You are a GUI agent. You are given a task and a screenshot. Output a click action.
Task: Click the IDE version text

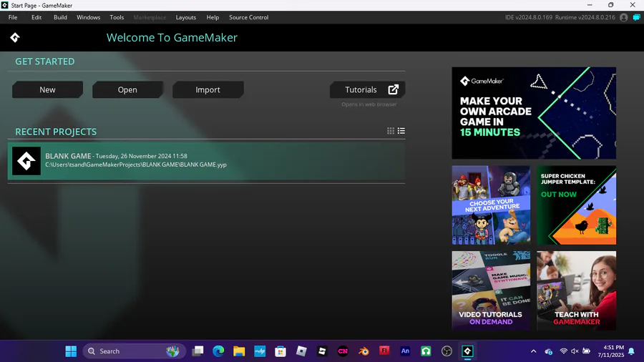(529, 17)
